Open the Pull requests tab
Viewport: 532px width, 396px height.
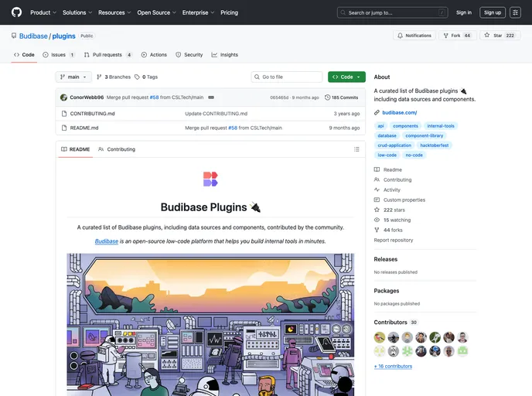[x=108, y=55]
